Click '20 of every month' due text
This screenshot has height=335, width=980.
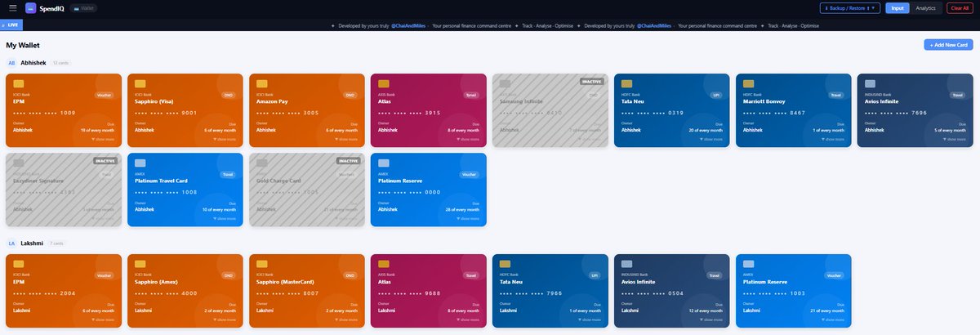706,131
